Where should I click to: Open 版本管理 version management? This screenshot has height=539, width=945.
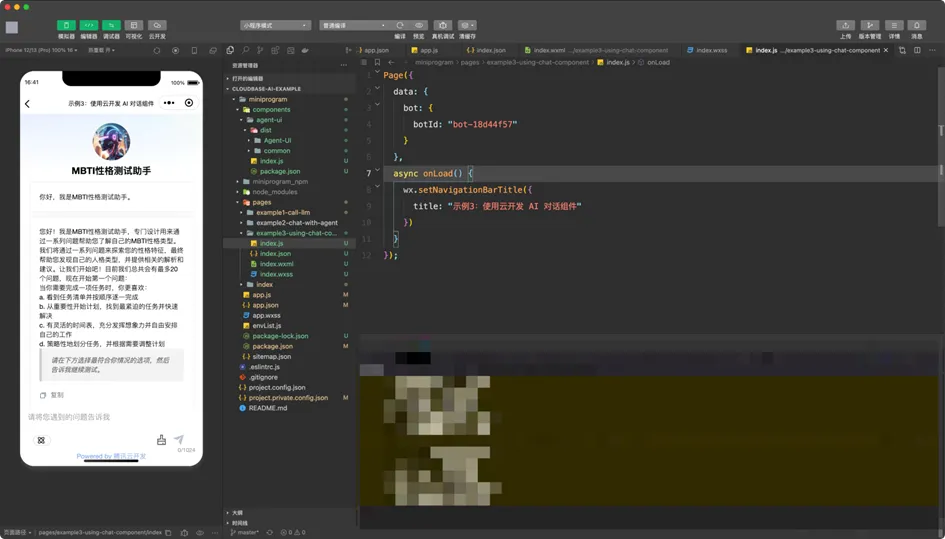[870, 25]
